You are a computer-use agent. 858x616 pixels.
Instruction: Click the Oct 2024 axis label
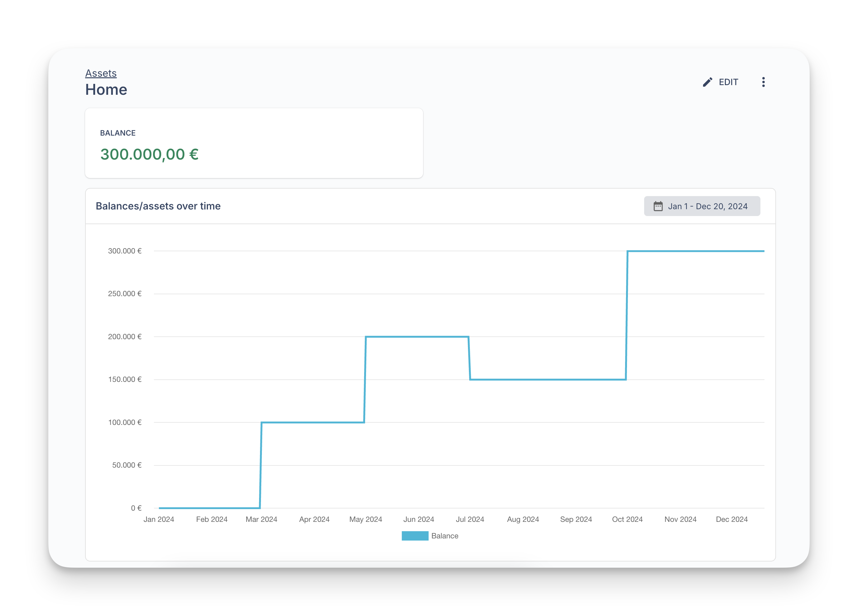point(627,519)
